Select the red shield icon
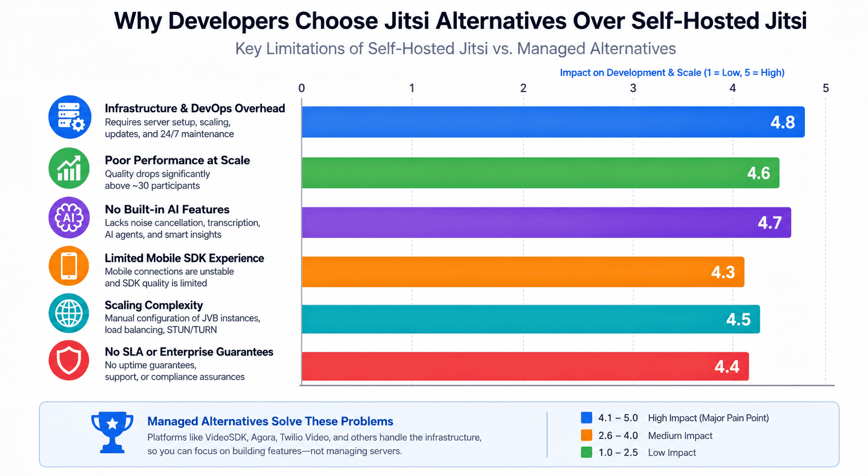This screenshot has height=476, width=868. [x=69, y=360]
